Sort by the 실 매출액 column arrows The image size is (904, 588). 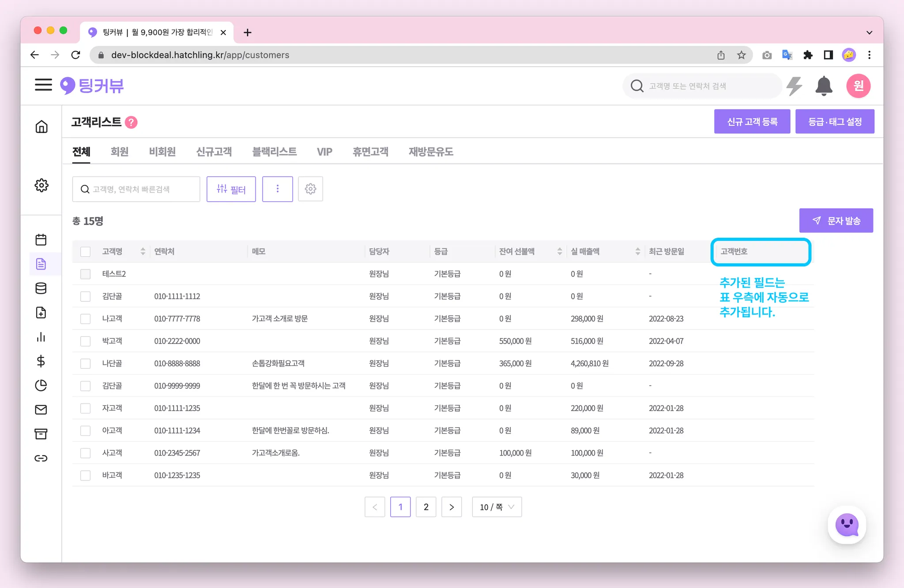click(x=637, y=251)
